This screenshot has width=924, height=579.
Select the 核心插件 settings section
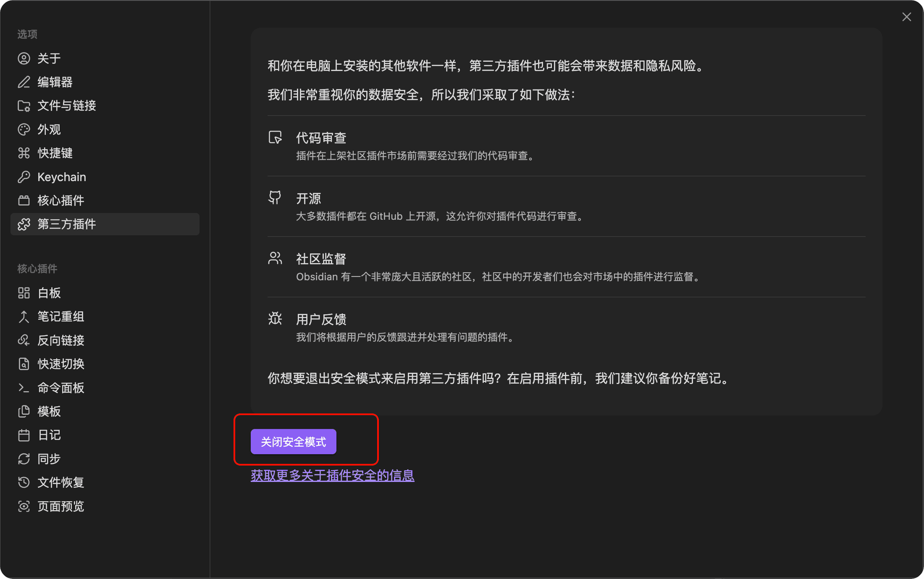pyautogui.click(x=61, y=200)
